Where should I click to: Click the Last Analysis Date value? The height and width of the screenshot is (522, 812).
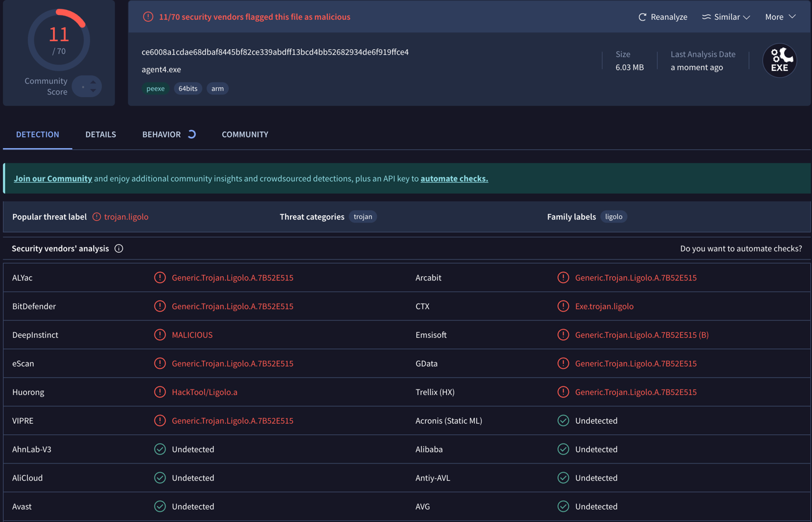[697, 67]
